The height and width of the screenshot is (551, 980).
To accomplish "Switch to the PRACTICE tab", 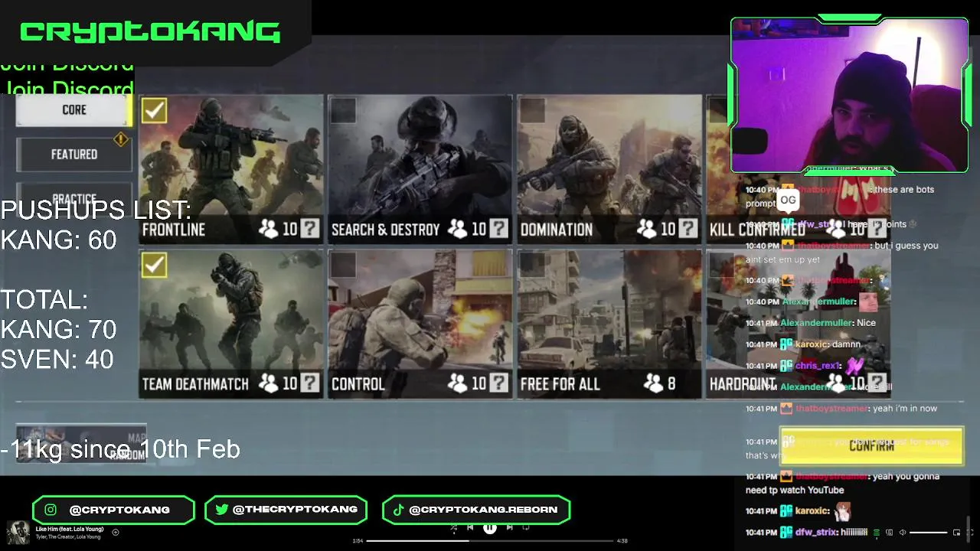I will click(x=74, y=197).
